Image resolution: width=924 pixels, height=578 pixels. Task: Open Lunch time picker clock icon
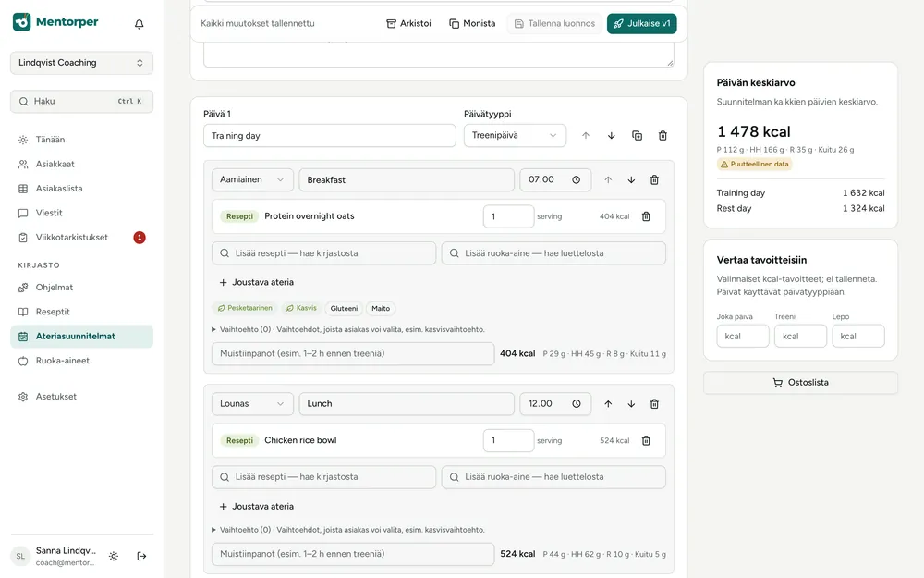click(x=577, y=404)
